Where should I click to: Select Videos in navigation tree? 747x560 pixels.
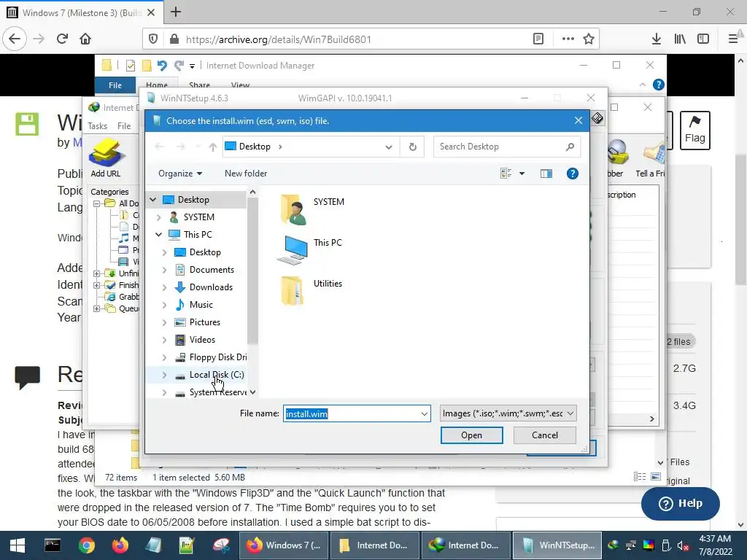click(x=202, y=340)
